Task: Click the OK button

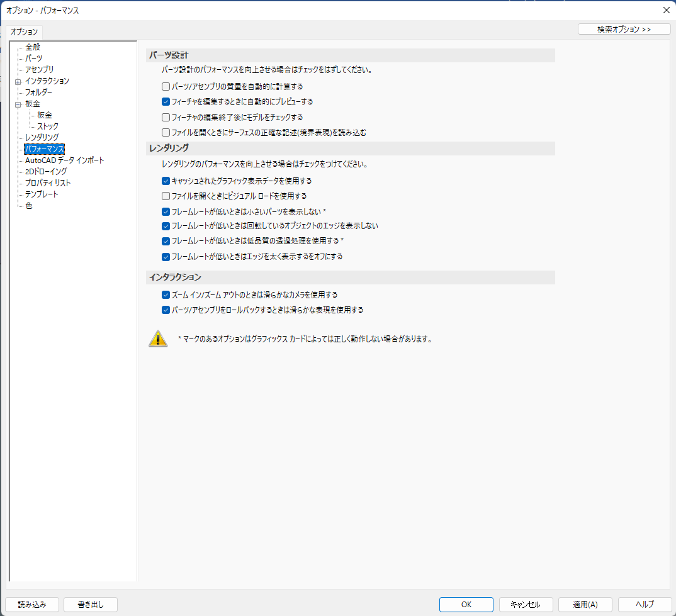Action: click(x=466, y=604)
